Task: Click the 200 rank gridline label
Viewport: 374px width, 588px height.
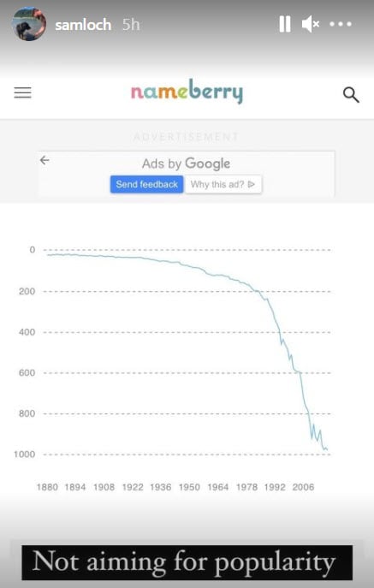Action: tap(27, 291)
